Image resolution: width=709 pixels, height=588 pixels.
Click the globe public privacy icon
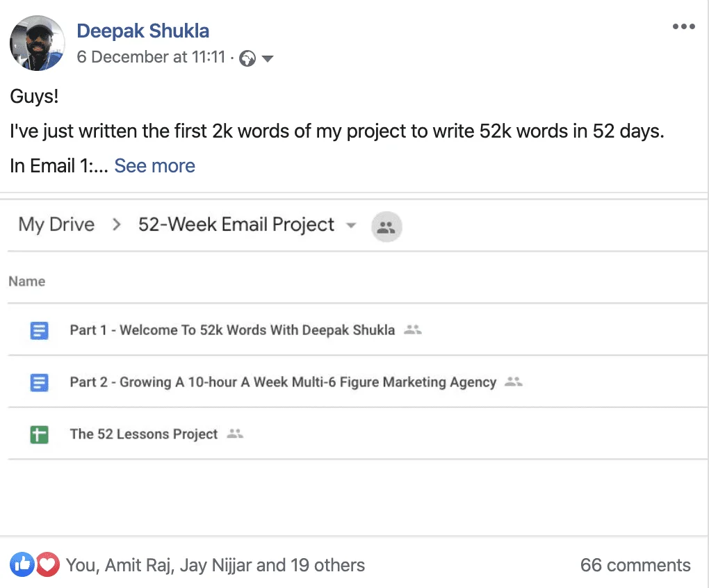point(247,58)
